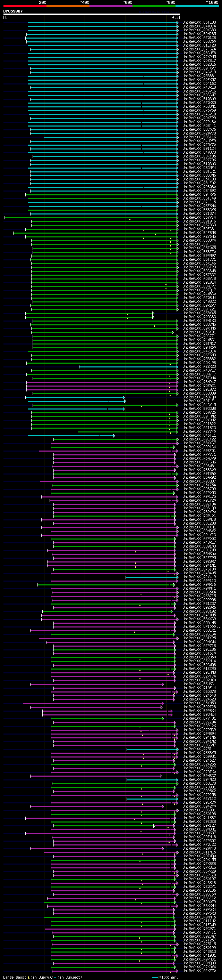
Task: Select the query name BP059087
Action: click(13, 11)
